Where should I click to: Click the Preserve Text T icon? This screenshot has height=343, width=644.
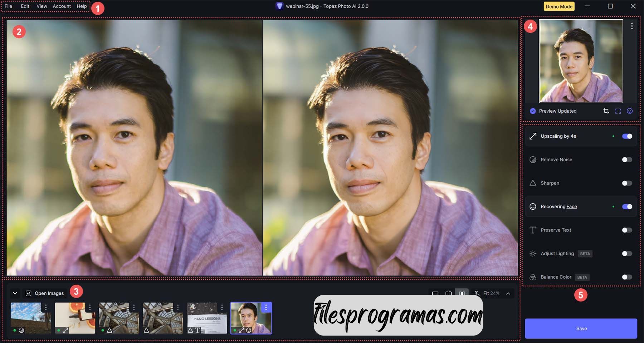pyautogui.click(x=533, y=230)
